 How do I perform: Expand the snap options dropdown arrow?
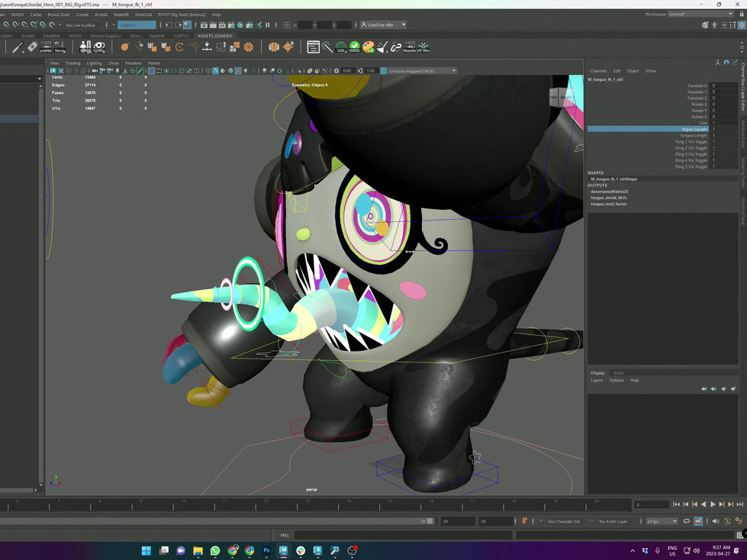pyautogui.click(x=60, y=24)
